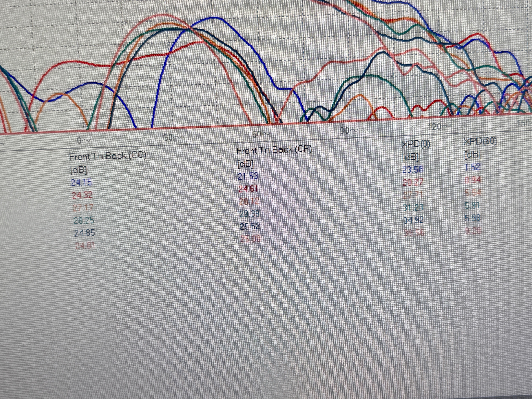Click the blue 24.15 value under Front To Back (CO)
The width and height of the screenshot is (532, 399).
(82, 183)
